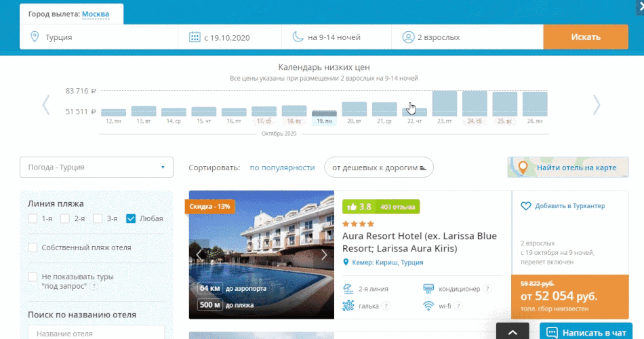Viewport: 644px width, 339px height.
Task: Click the Название отеля search field
Action: click(96, 333)
